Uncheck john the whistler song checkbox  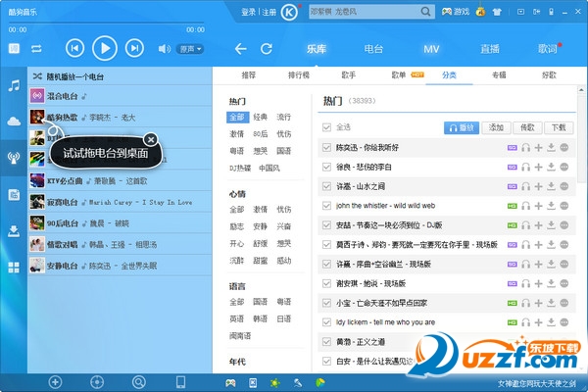[x=326, y=206]
